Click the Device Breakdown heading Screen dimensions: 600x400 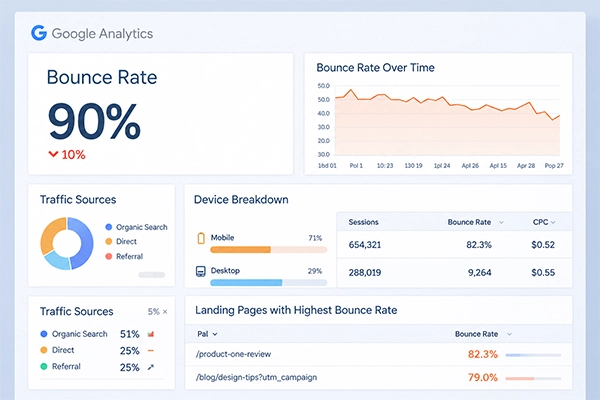coord(241,199)
